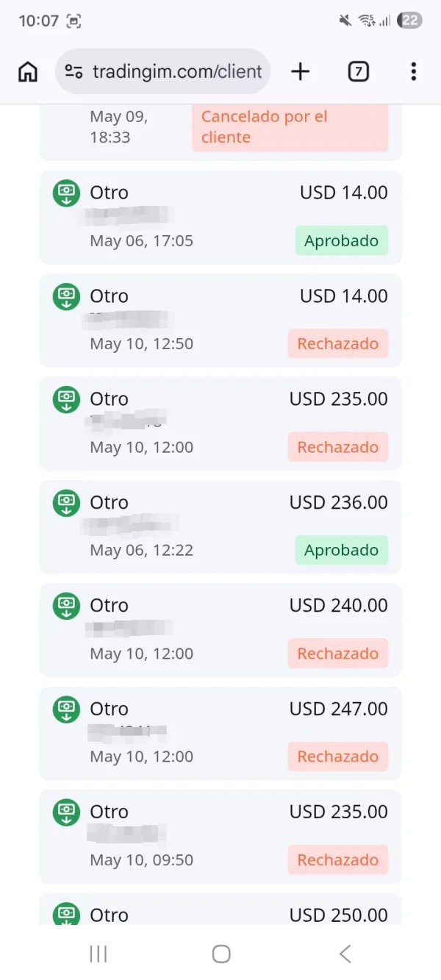The width and height of the screenshot is (441, 980).
Task: Open the tab switcher showing 7 tabs
Action: pyautogui.click(x=358, y=71)
